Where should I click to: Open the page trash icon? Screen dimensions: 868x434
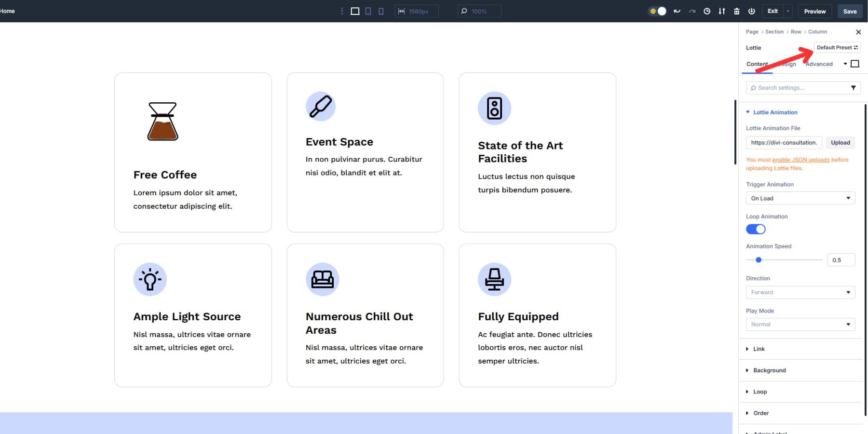click(x=736, y=11)
